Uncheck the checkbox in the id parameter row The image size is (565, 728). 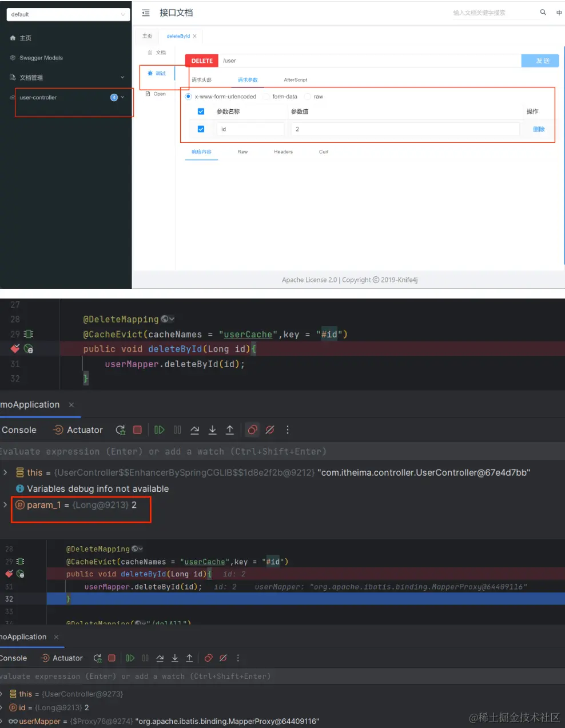tap(201, 129)
